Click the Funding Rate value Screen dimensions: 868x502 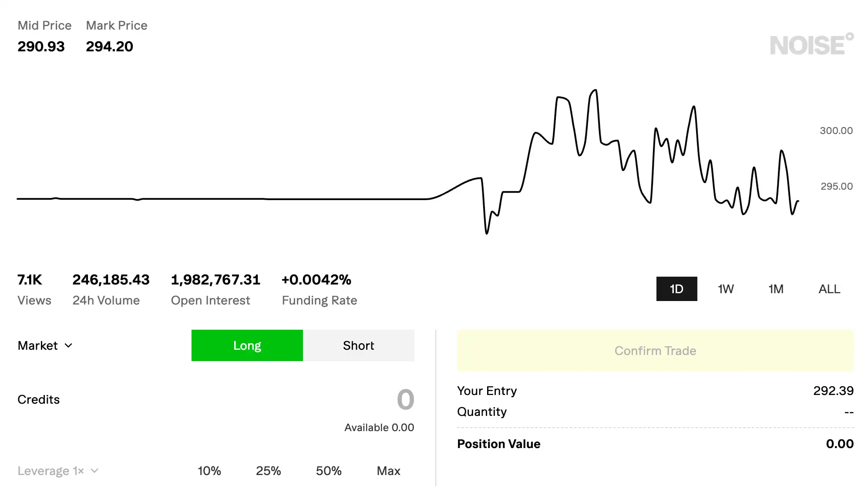(316, 279)
